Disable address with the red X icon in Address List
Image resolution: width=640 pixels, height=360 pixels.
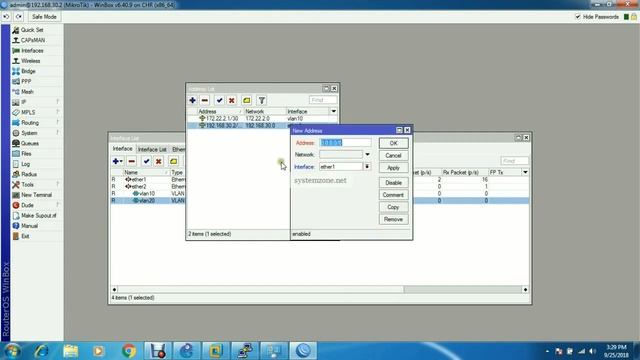click(x=232, y=100)
